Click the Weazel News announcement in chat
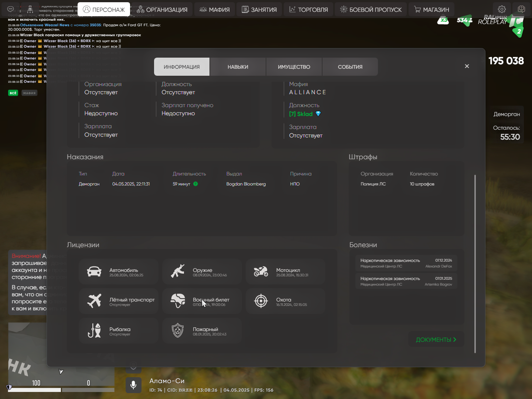532x399 pixels. 84,27
